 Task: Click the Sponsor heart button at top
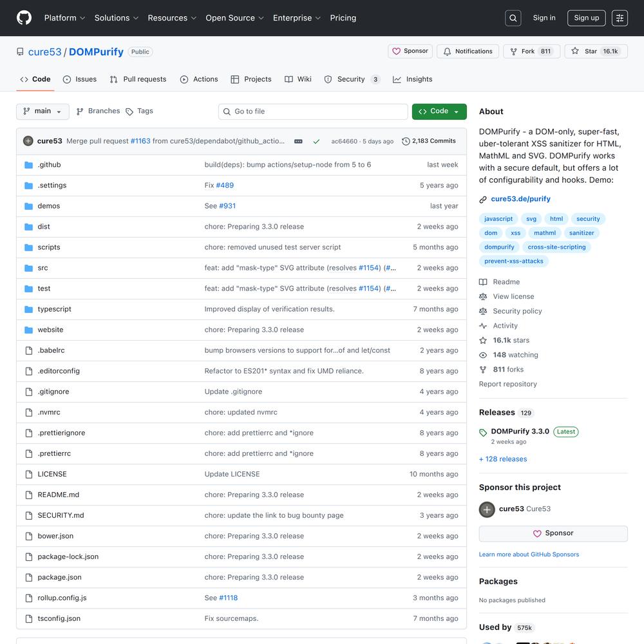coord(410,52)
